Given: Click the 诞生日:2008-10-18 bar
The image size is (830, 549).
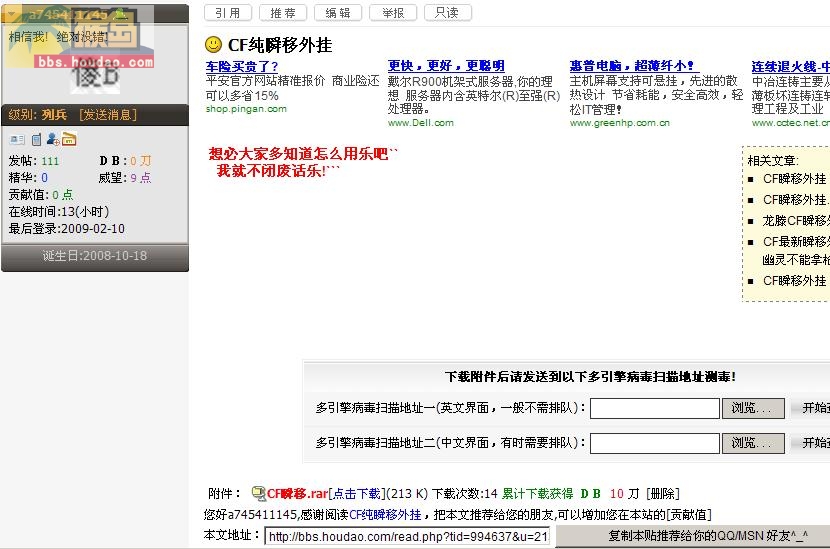Looking at the screenshot, I should (95, 256).
